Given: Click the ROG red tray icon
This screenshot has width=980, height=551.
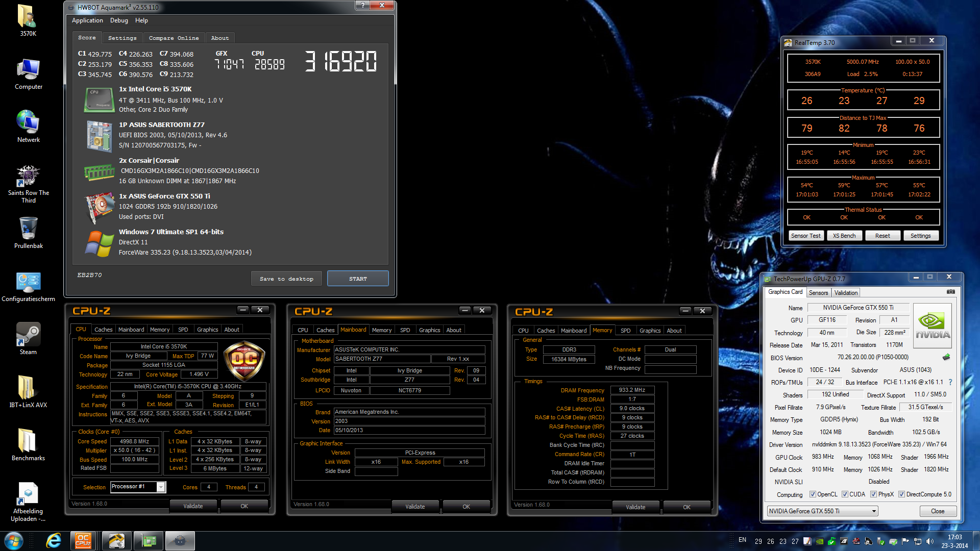Looking at the screenshot, I should click(856, 541).
